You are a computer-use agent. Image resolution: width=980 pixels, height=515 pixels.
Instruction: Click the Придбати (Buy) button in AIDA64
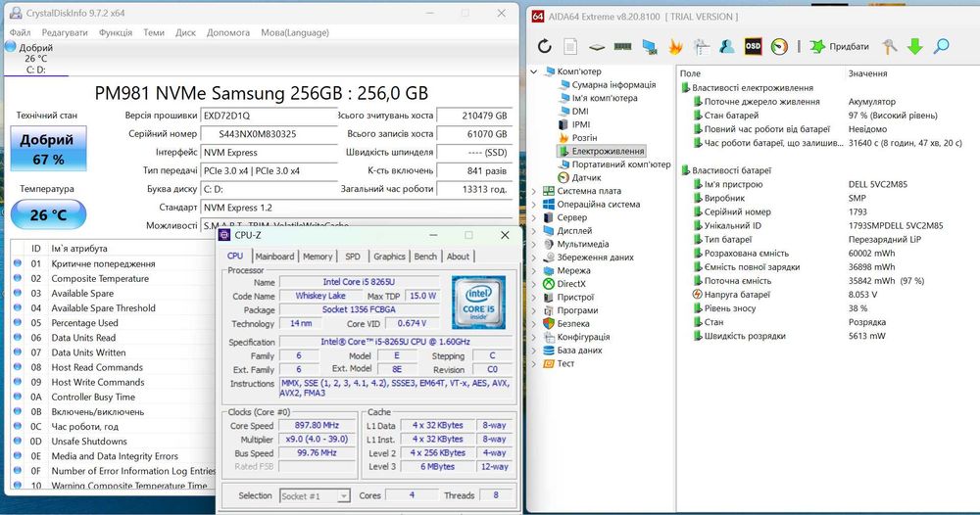[x=840, y=46]
